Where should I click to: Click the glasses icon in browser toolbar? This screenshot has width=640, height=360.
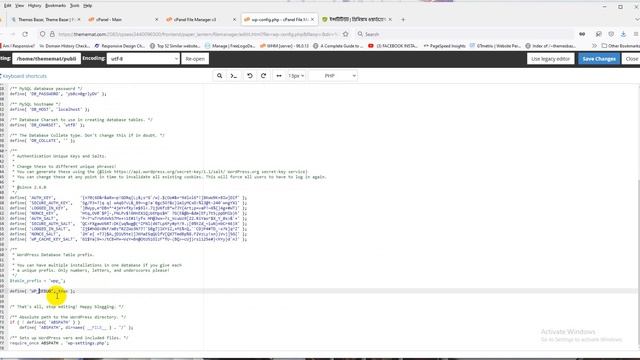(x=582, y=34)
